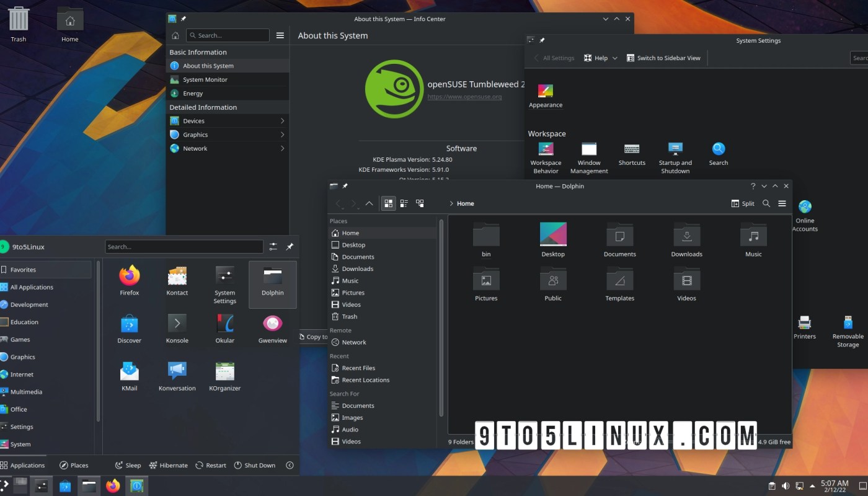Viewport: 868px width, 496px height.
Task: Select Multimedia category in launcher
Action: (x=46, y=392)
